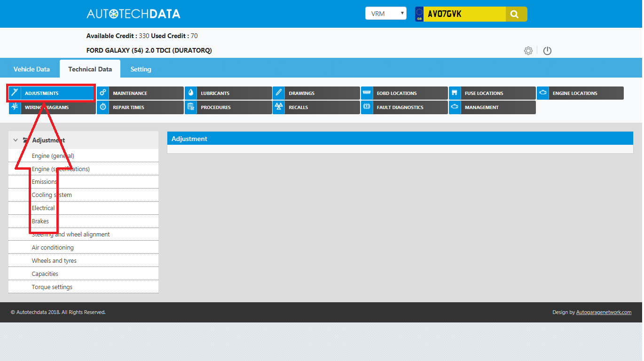Image resolution: width=644 pixels, height=361 pixels.
Task: Open the Setting tab
Action: click(141, 69)
